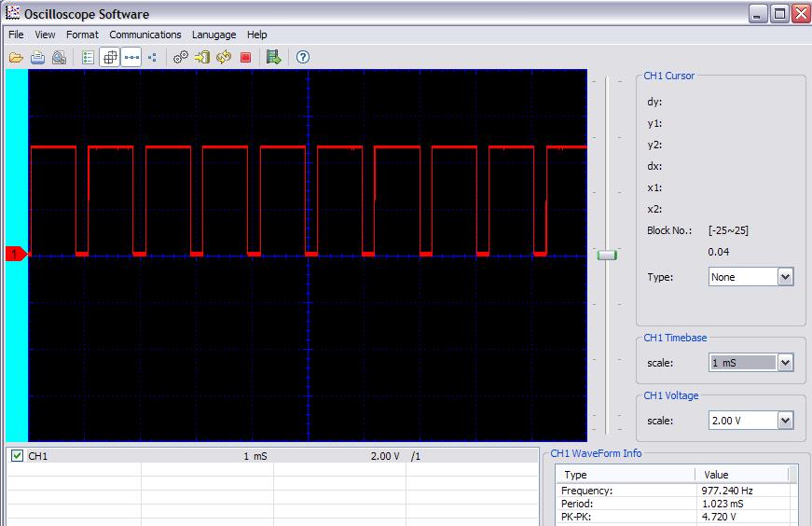812x526 pixels.
Task: Toggle the connected line waveform mode
Action: [x=131, y=57]
